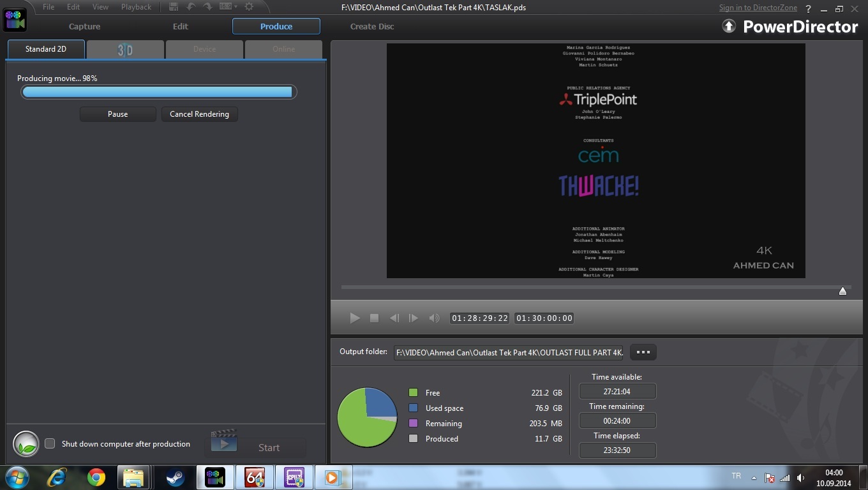Click the disk space pie chart

(x=367, y=417)
